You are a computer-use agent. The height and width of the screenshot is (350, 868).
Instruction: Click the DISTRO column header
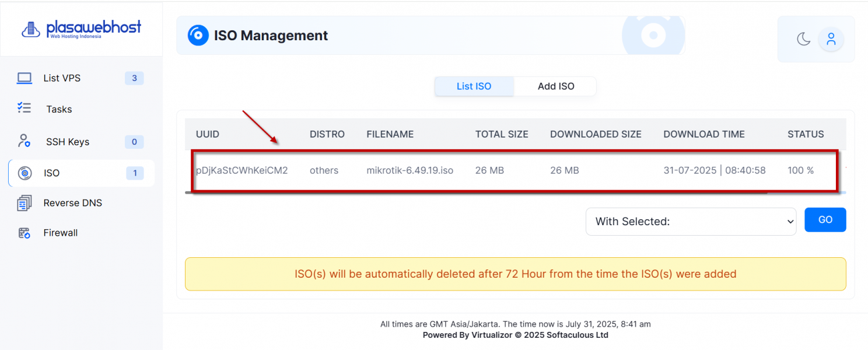[327, 134]
